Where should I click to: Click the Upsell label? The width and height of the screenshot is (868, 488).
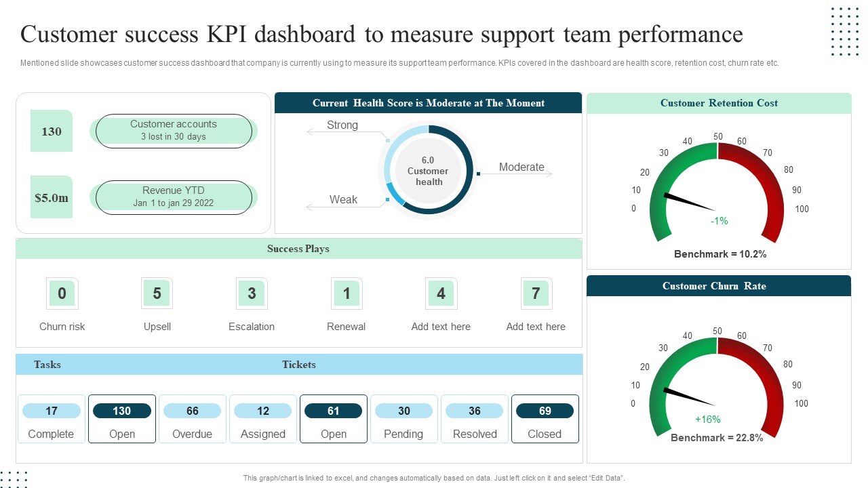click(157, 327)
